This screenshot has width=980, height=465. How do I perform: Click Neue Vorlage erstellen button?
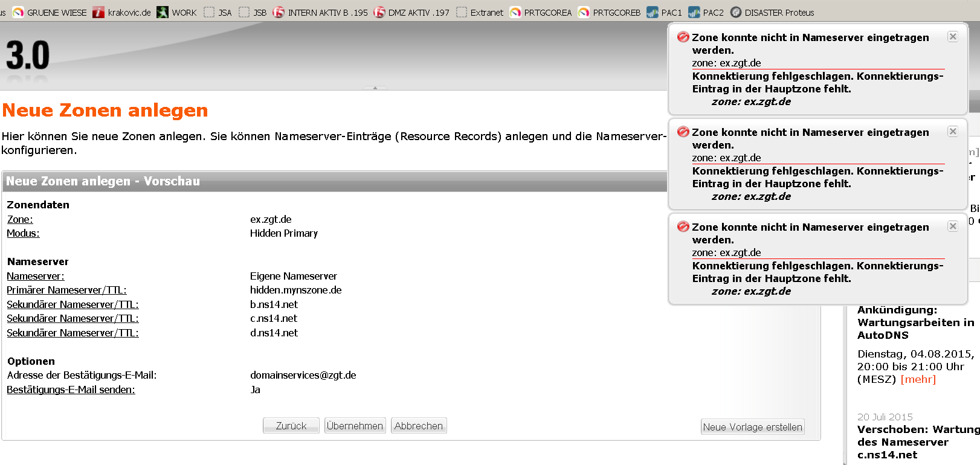pos(752,427)
